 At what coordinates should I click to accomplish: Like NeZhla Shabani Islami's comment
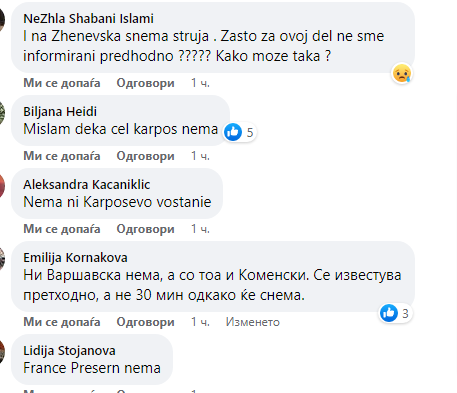click(x=62, y=83)
